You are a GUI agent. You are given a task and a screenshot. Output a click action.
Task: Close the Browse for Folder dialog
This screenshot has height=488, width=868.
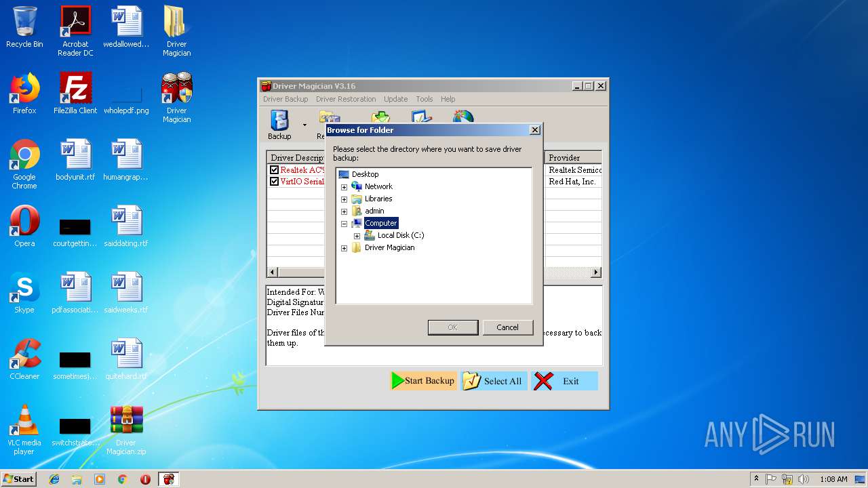[x=534, y=130]
